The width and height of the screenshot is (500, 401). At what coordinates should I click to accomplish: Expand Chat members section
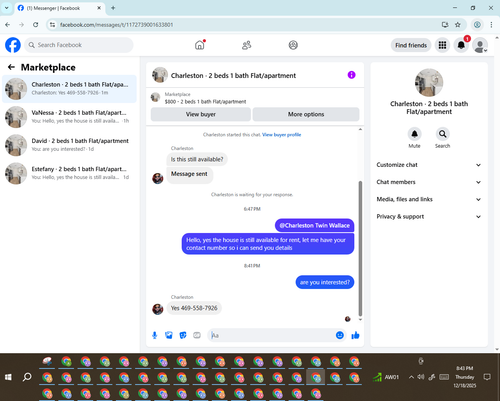(x=429, y=182)
